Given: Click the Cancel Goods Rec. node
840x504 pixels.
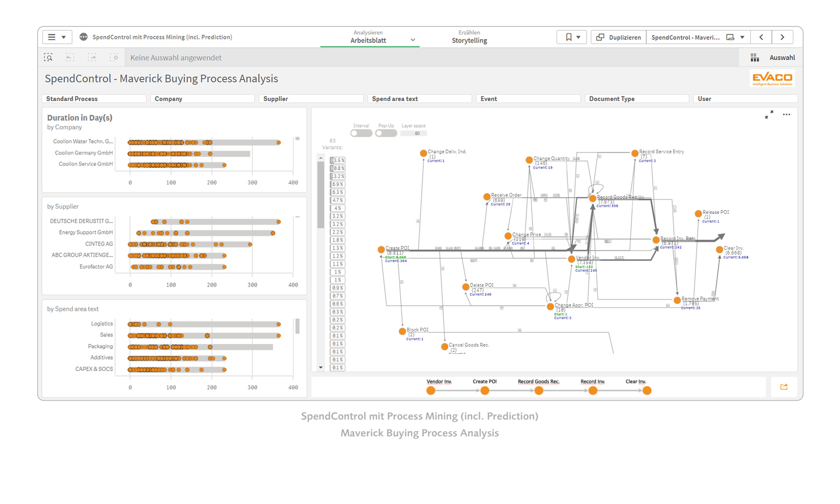Looking at the screenshot, I should [444, 347].
